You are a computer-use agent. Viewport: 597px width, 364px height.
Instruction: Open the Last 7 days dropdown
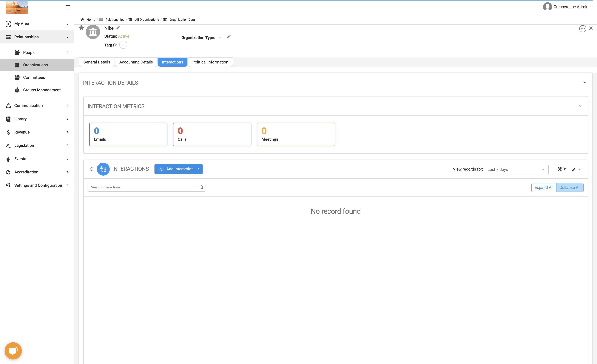click(x=516, y=169)
